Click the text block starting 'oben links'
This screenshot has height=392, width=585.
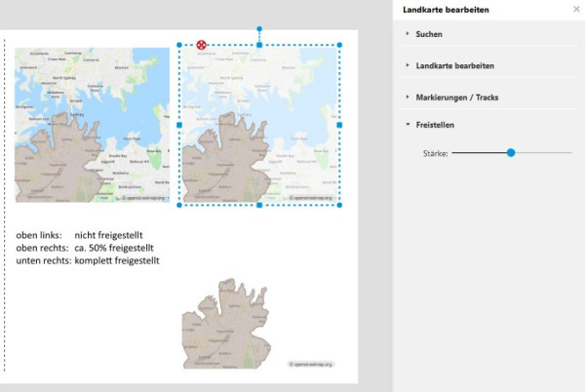coord(88,248)
